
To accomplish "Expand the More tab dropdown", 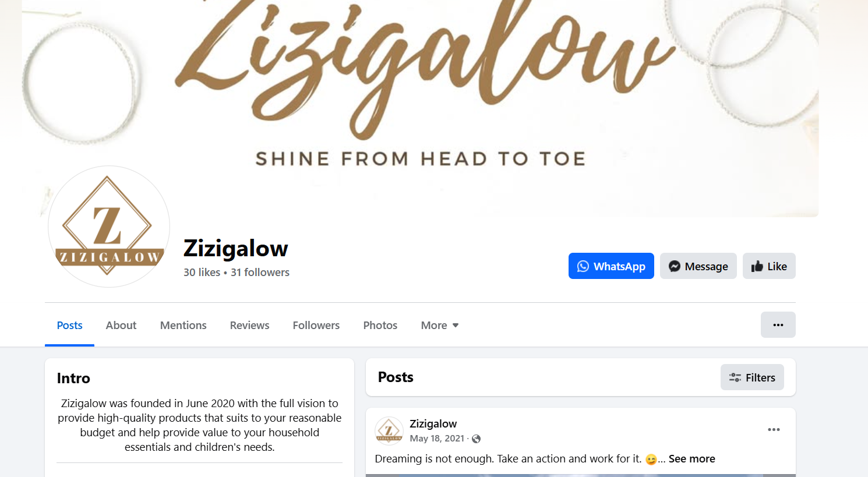I will tap(440, 325).
